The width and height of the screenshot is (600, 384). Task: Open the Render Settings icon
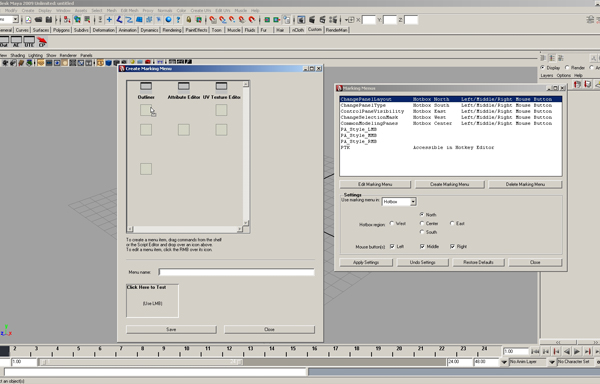click(x=333, y=20)
